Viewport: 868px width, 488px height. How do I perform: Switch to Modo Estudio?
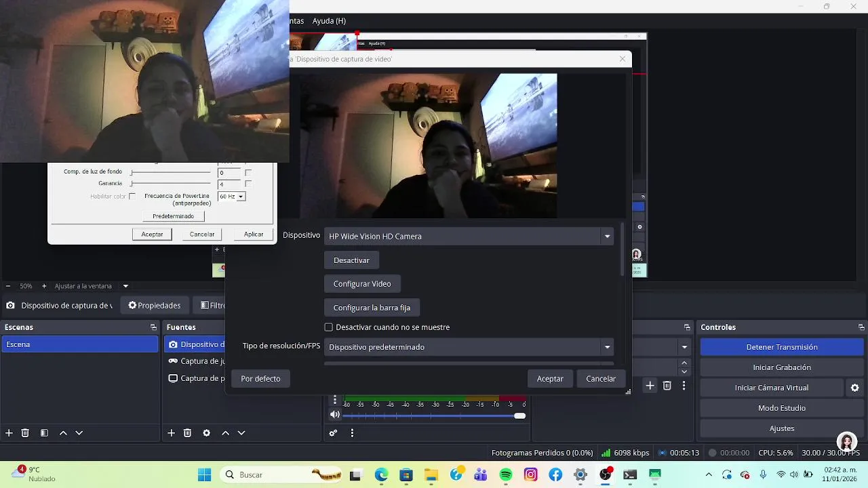coord(782,408)
